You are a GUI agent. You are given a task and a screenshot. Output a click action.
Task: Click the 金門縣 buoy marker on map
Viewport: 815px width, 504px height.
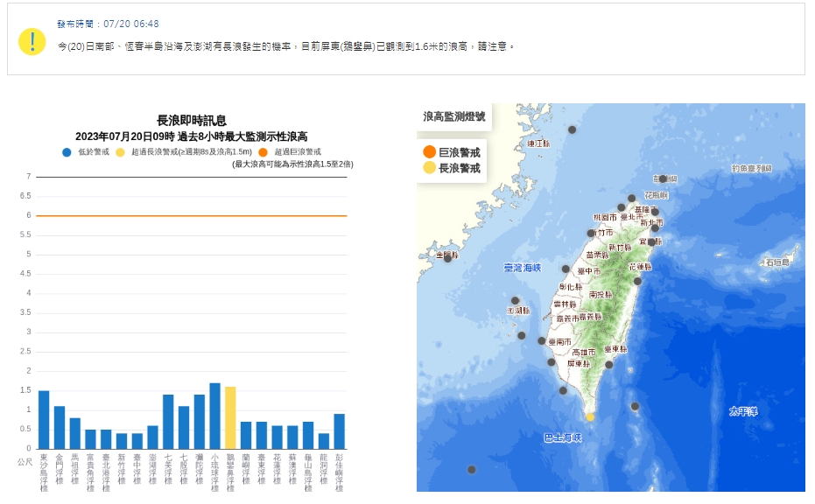(x=447, y=258)
